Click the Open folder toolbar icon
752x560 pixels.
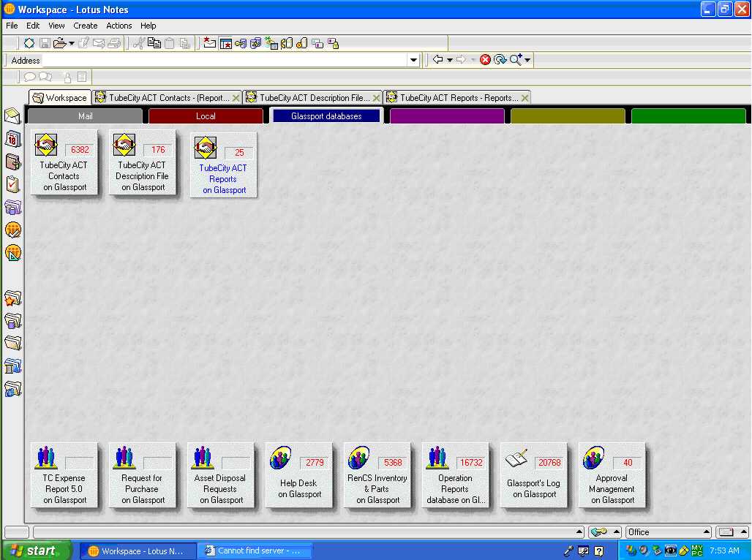click(59, 44)
